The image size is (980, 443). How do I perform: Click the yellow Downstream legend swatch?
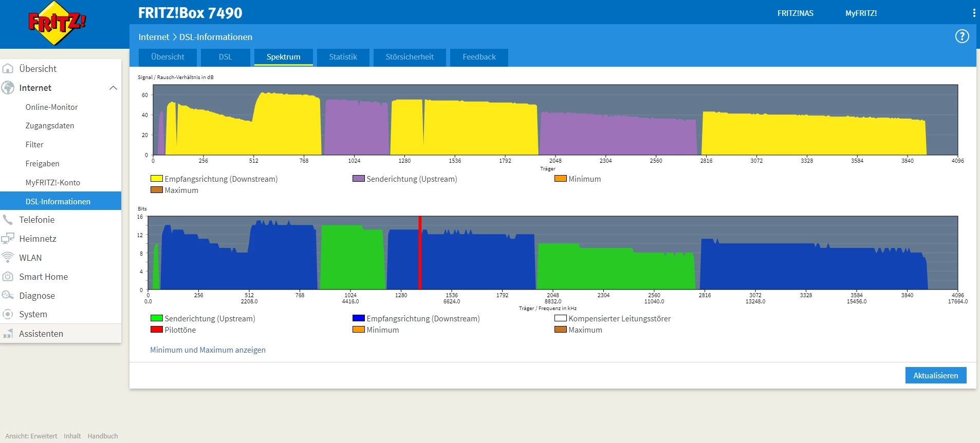156,179
